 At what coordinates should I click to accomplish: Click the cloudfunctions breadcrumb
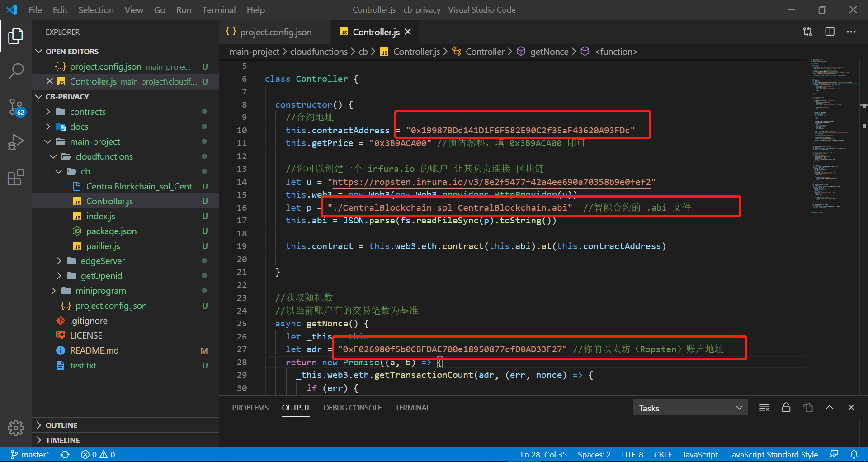pos(319,52)
